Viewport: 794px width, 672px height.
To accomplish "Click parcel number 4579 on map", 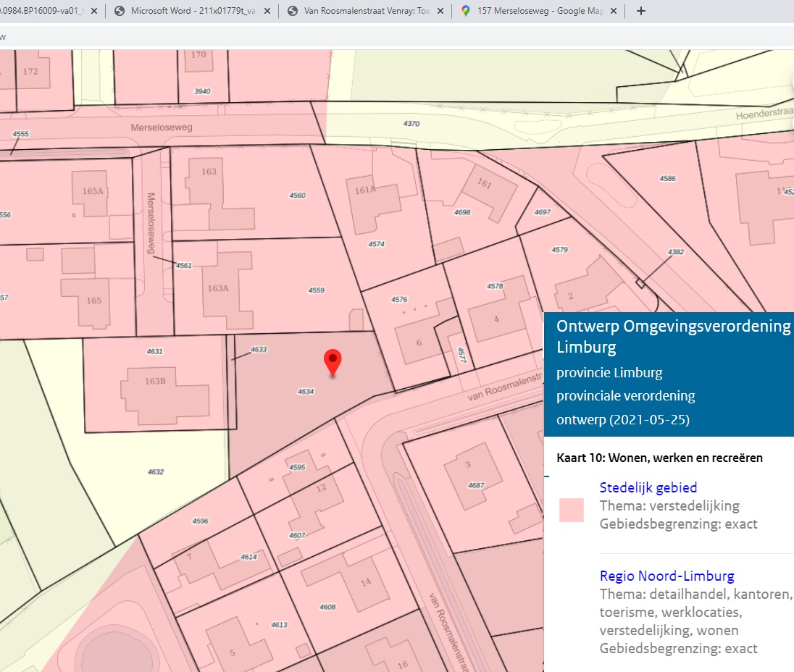I will coord(560,250).
